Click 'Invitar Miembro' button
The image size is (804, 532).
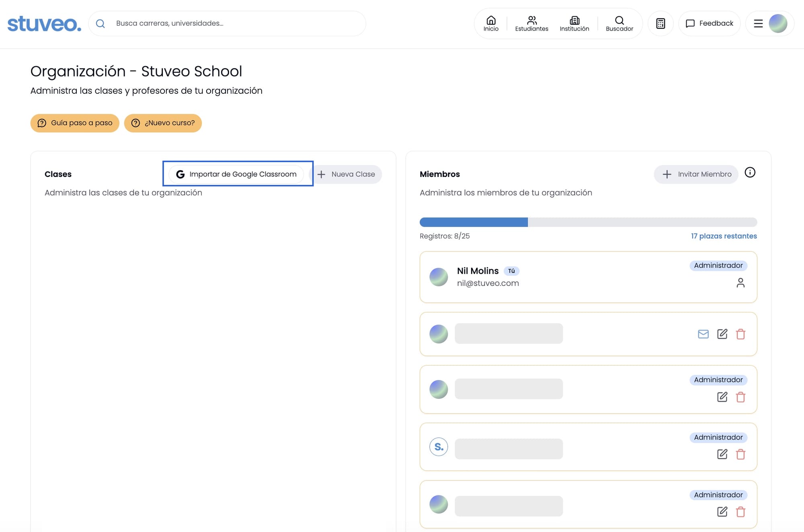point(696,174)
